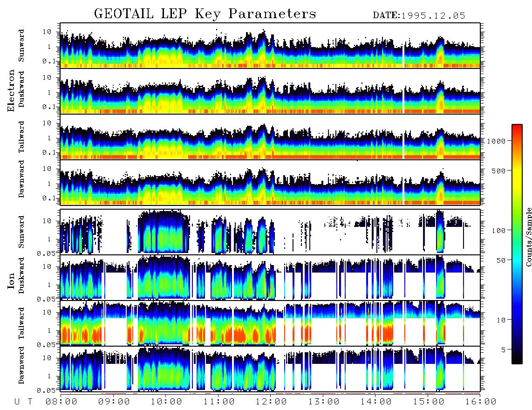
Task: Click the 13:00 time axis label
Action: click(x=324, y=402)
